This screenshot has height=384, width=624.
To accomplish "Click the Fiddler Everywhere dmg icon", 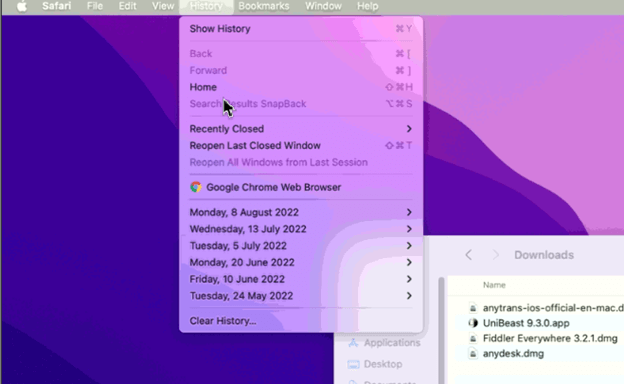I will point(473,338).
